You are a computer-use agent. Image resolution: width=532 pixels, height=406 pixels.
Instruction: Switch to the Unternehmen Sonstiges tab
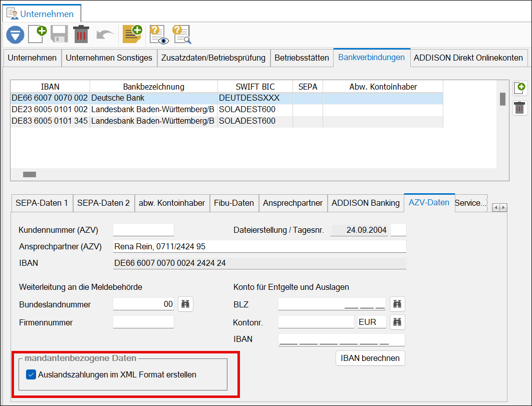pos(109,58)
